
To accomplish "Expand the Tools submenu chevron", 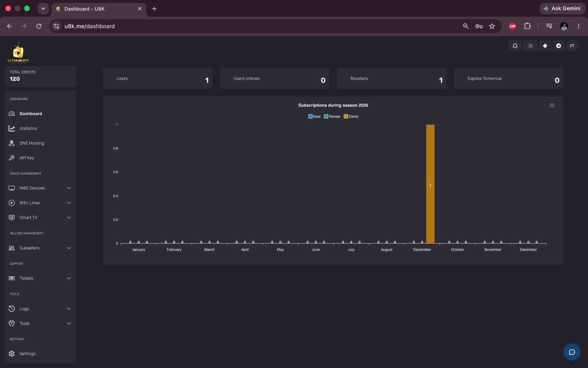I will click(69, 323).
